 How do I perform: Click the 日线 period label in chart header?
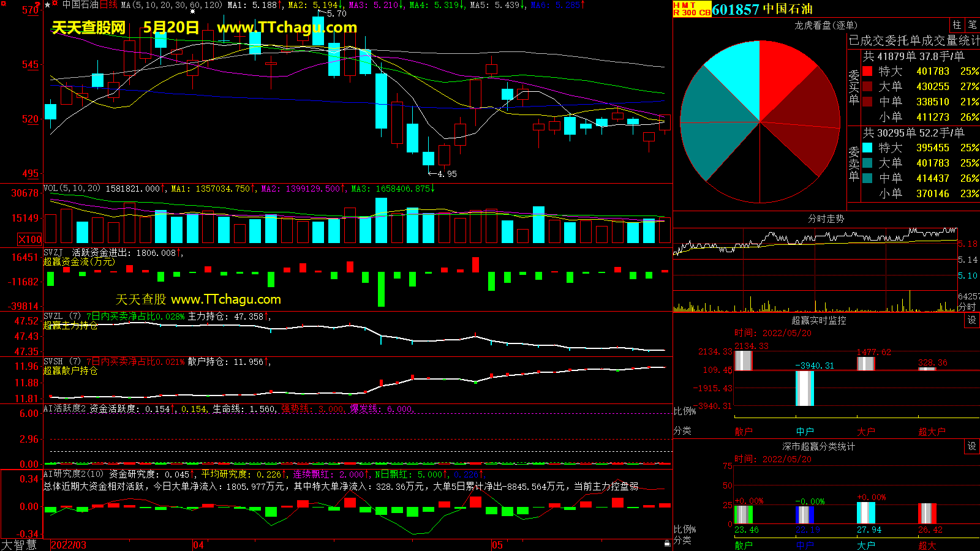[108, 5]
